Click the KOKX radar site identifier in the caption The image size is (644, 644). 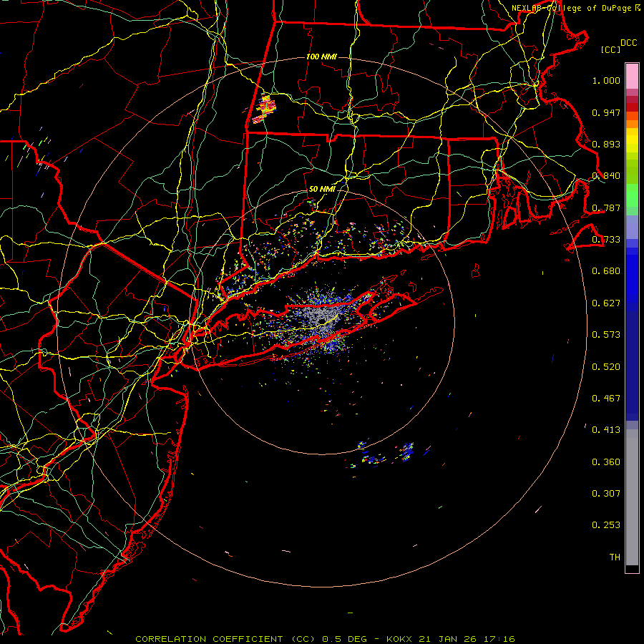(399, 639)
